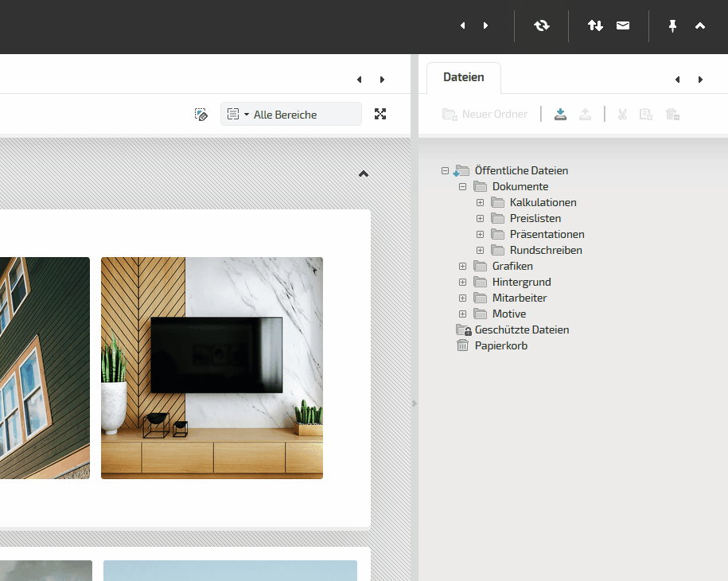This screenshot has height=581, width=728.
Task: Click the up-down transfer arrows icon
Action: pyautogui.click(x=595, y=25)
